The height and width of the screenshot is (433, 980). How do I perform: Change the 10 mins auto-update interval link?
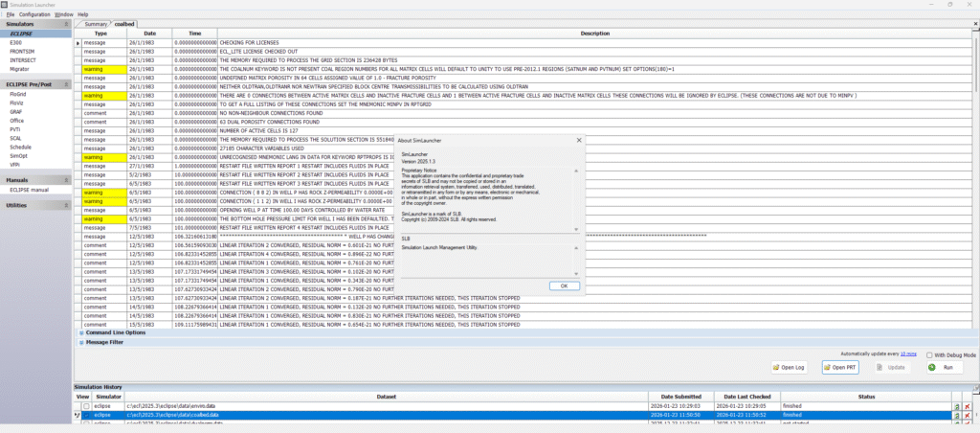[910, 353]
